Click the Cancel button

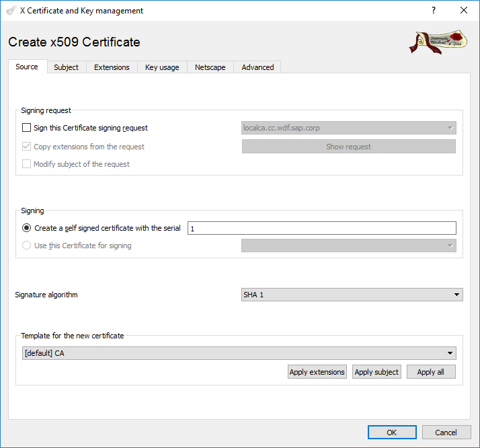coord(446,433)
